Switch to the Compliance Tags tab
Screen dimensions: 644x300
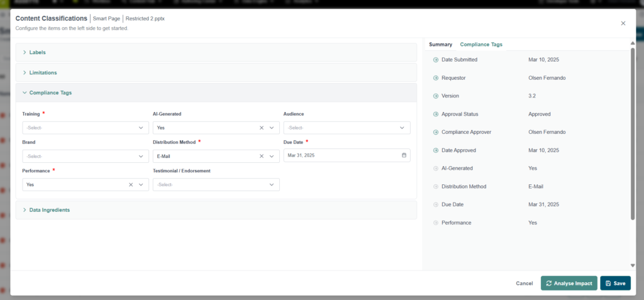481,45
